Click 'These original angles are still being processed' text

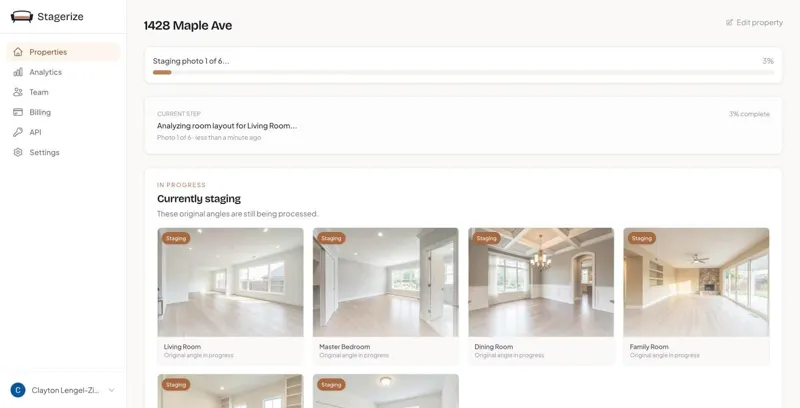(x=237, y=214)
